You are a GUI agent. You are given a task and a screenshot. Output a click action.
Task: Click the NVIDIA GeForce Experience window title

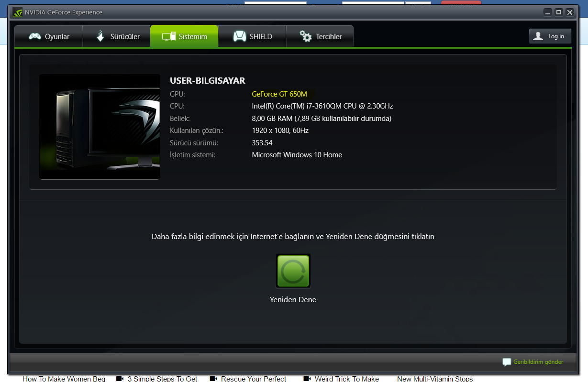[64, 12]
